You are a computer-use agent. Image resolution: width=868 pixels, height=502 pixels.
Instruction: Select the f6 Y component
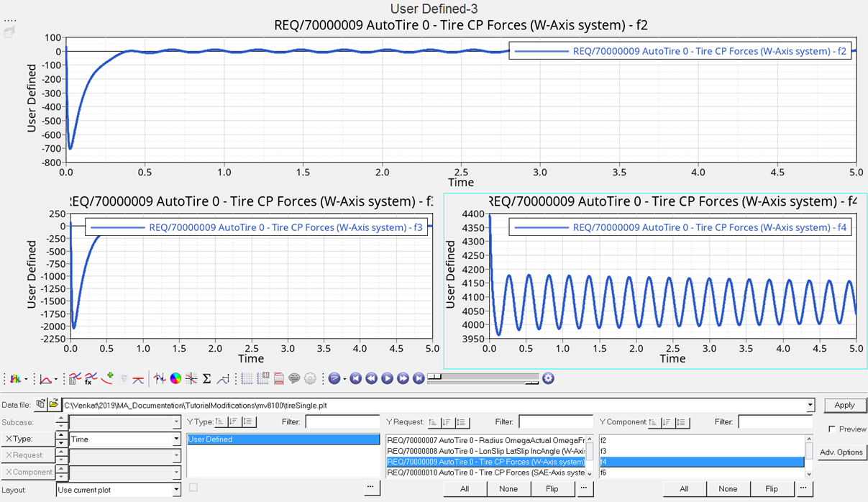701,473
